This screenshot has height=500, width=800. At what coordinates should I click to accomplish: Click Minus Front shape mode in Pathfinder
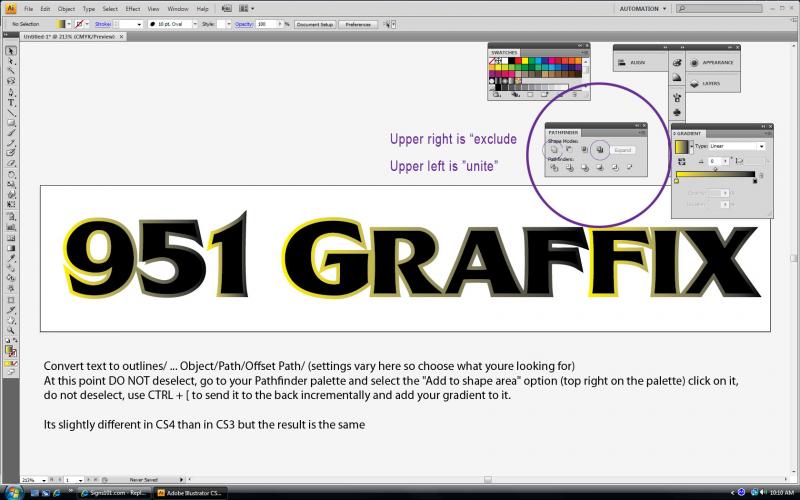click(569, 149)
